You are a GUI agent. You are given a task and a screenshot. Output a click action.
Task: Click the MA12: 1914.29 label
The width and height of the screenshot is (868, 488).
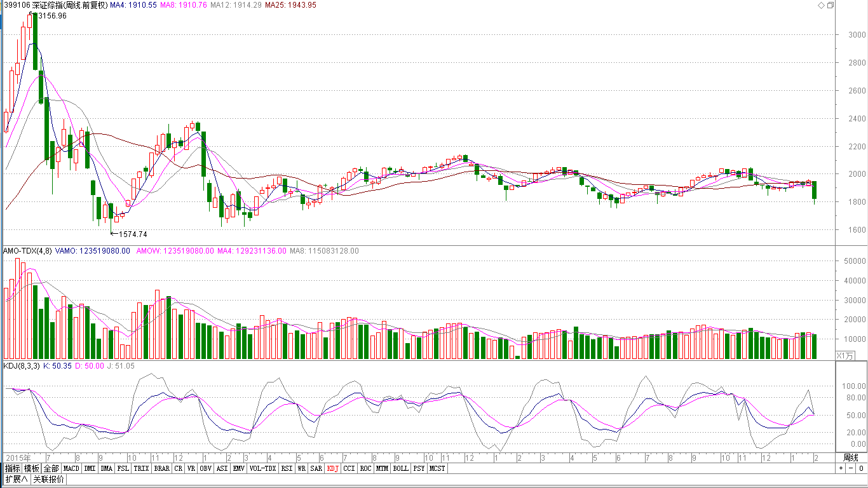[x=236, y=5]
